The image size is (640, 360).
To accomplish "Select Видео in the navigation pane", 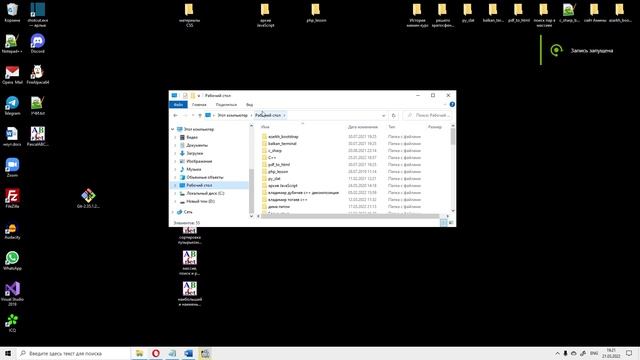I will [x=192, y=138].
